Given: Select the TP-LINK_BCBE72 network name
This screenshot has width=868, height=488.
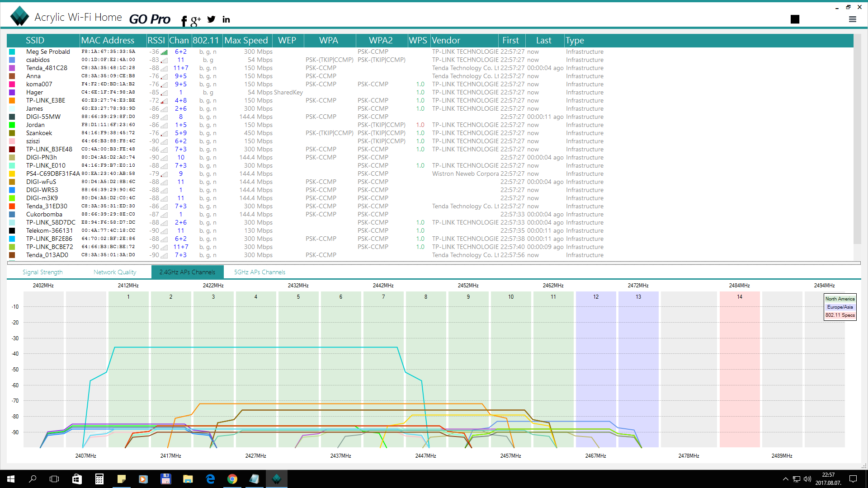Looking at the screenshot, I should (x=49, y=247).
